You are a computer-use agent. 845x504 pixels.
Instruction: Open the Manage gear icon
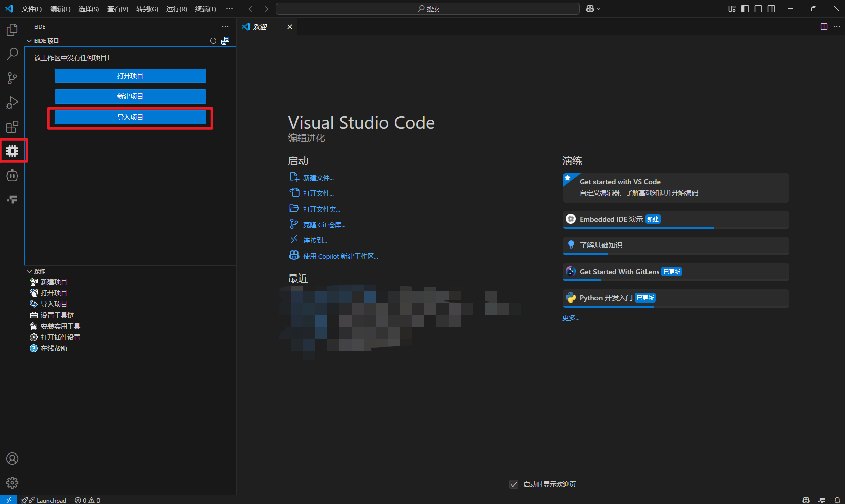(x=12, y=483)
